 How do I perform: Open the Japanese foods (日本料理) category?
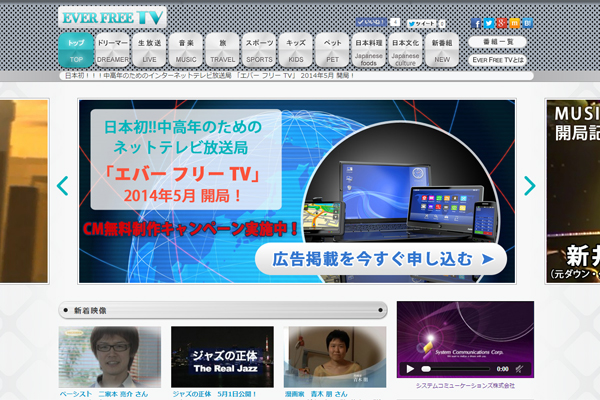pos(369,50)
